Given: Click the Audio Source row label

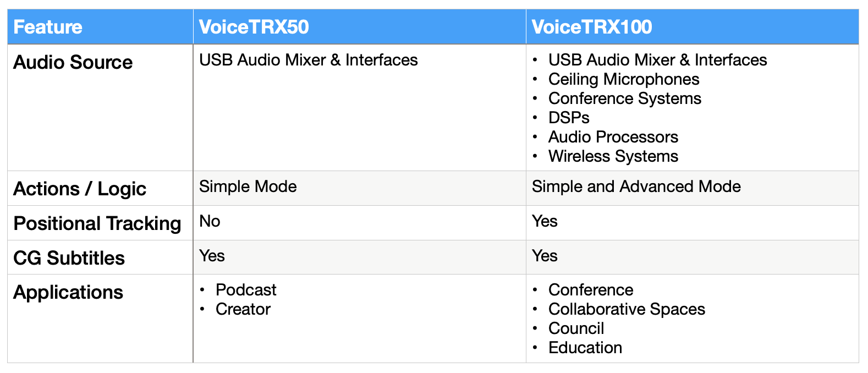Looking at the screenshot, I should 73,62.
